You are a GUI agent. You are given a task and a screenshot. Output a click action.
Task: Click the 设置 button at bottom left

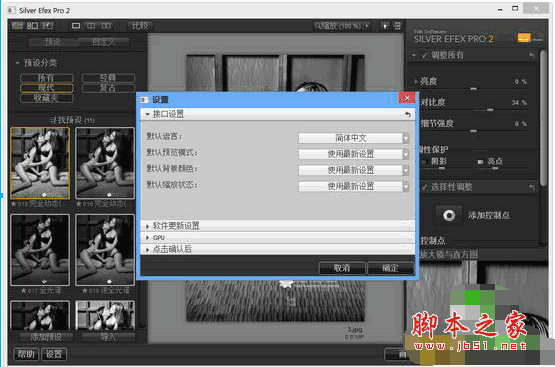click(54, 354)
